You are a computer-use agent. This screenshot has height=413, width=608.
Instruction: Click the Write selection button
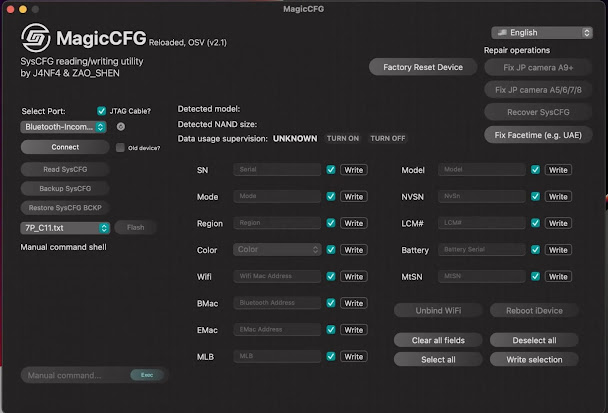534,359
